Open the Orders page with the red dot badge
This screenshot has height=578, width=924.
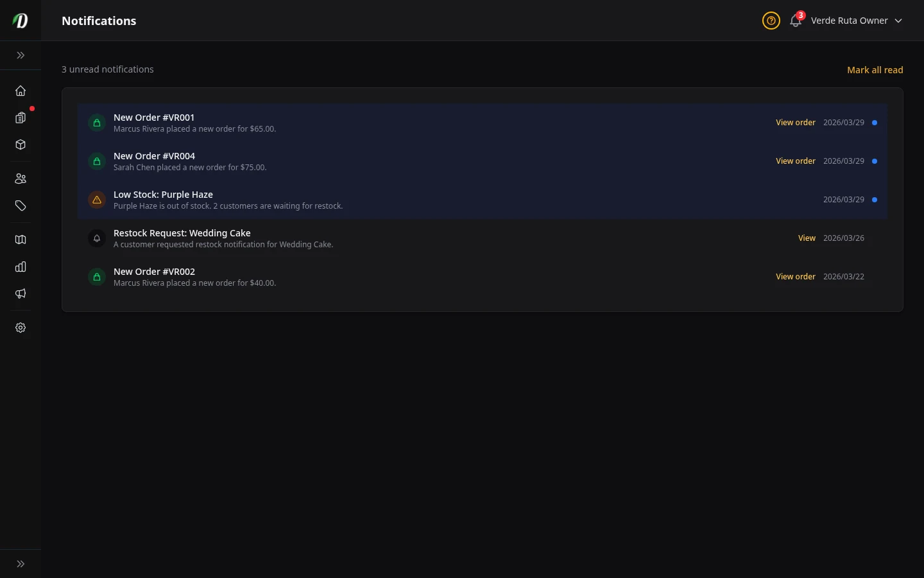[x=21, y=118]
